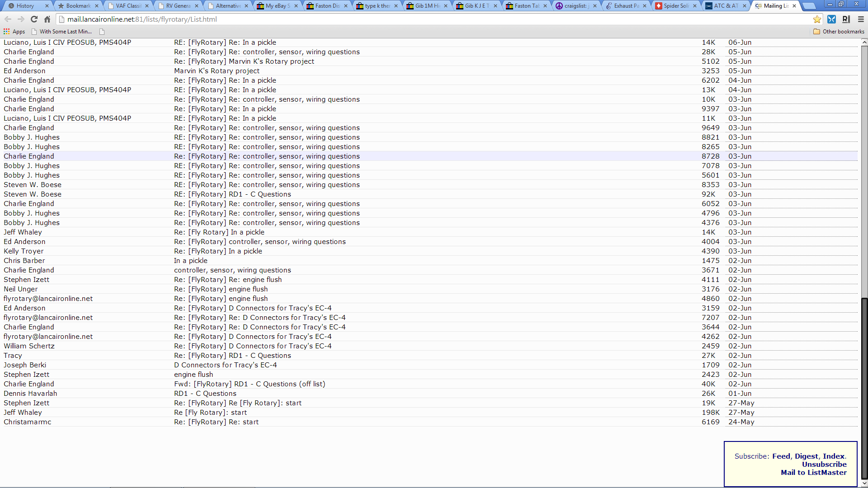This screenshot has width=868, height=488.
Task: Click the vertical scrollbar thumb
Action: (x=864, y=389)
